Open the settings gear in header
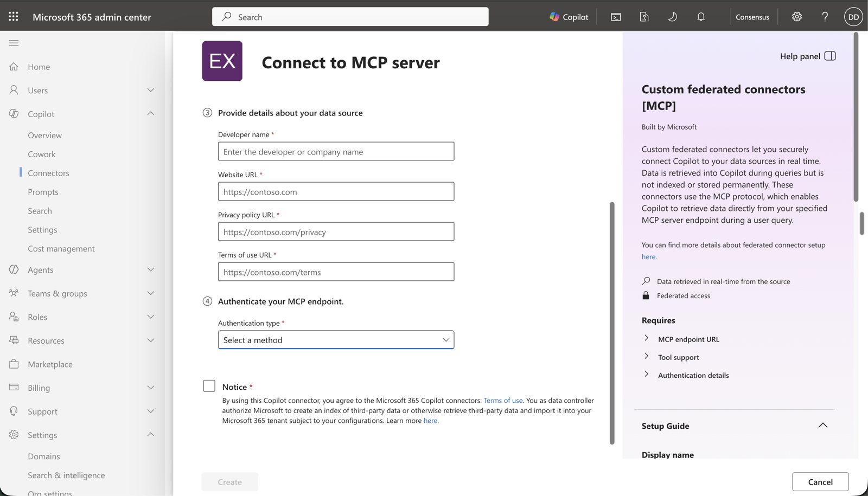The image size is (868, 496). (797, 17)
